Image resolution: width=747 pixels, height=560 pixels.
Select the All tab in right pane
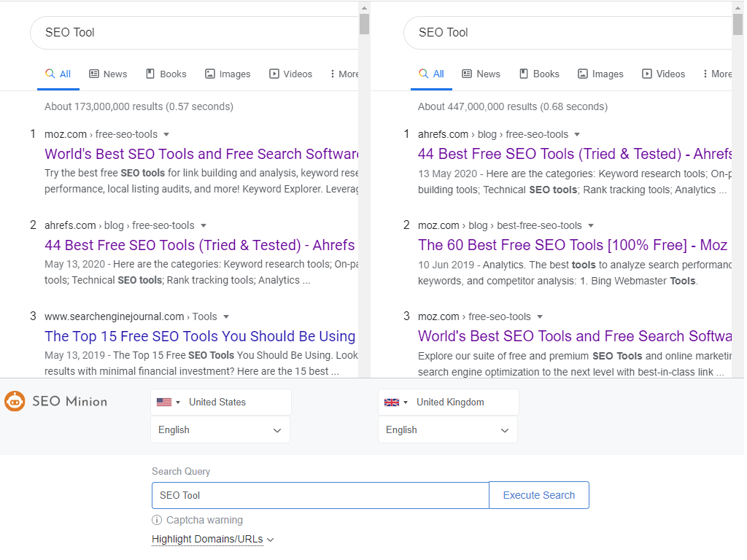[x=431, y=74]
